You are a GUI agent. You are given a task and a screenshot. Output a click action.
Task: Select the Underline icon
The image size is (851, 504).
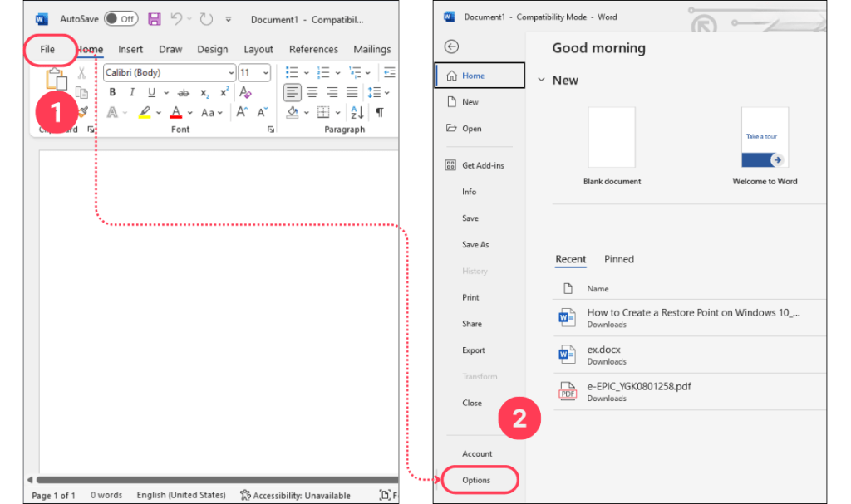pos(151,91)
